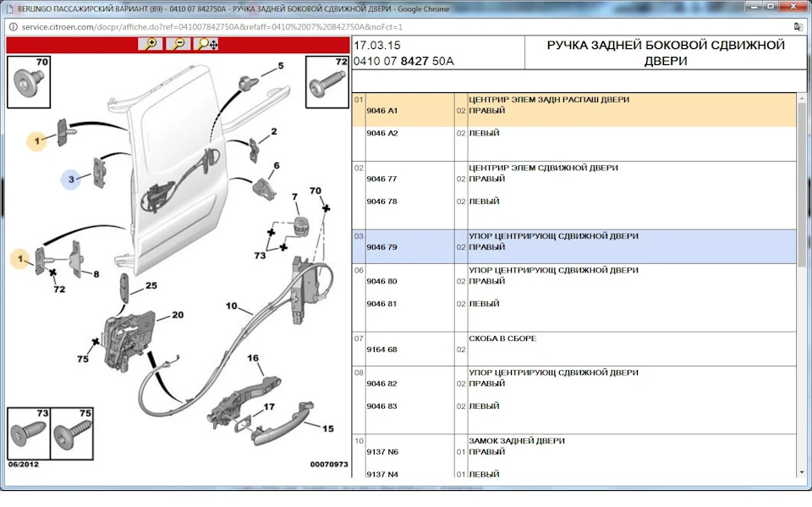The image size is (812, 507).
Task: Select part number 9046 77
Action: (381, 179)
